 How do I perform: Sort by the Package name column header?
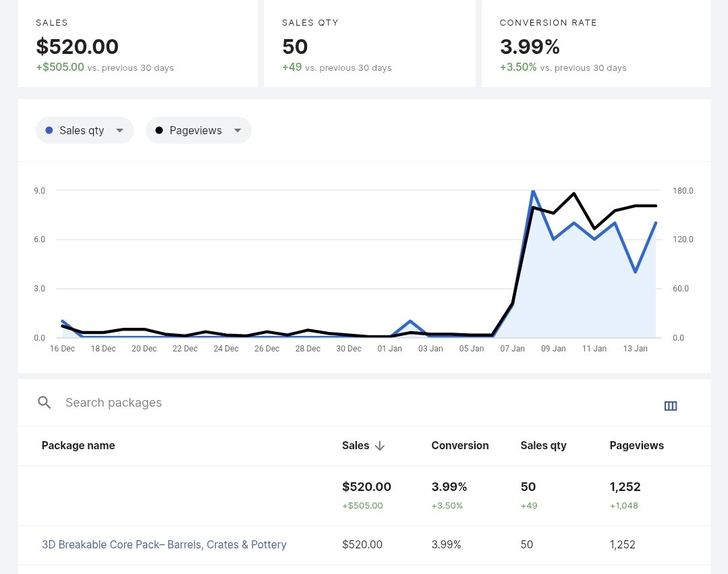coord(78,445)
